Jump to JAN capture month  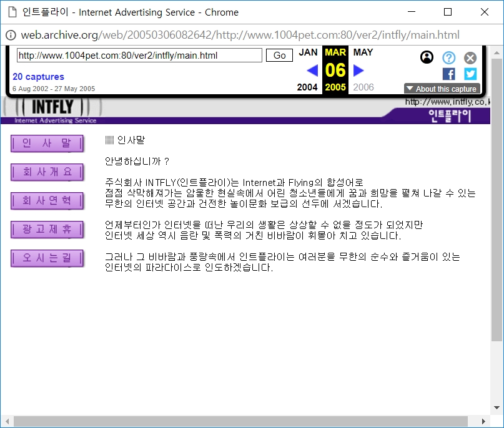[308, 52]
